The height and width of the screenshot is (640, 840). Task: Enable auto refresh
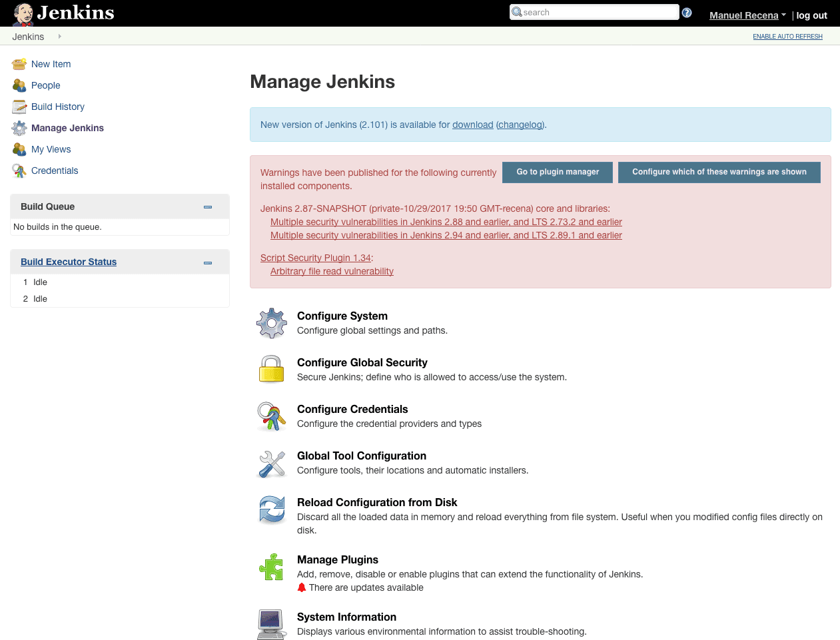pyautogui.click(x=787, y=37)
